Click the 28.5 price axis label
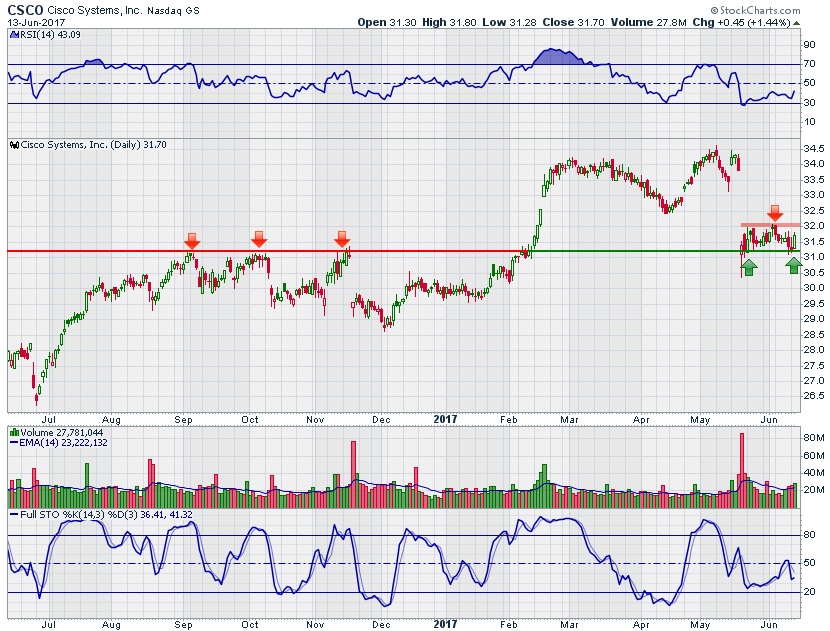The height and width of the screenshot is (631, 830). pyautogui.click(x=814, y=335)
